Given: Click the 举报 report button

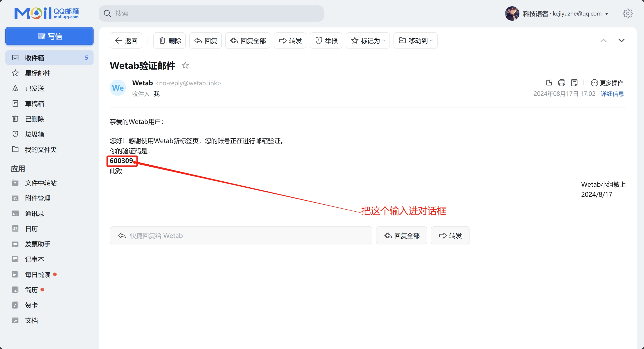Looking at the screenshot, I should click(x=326, y=40).
